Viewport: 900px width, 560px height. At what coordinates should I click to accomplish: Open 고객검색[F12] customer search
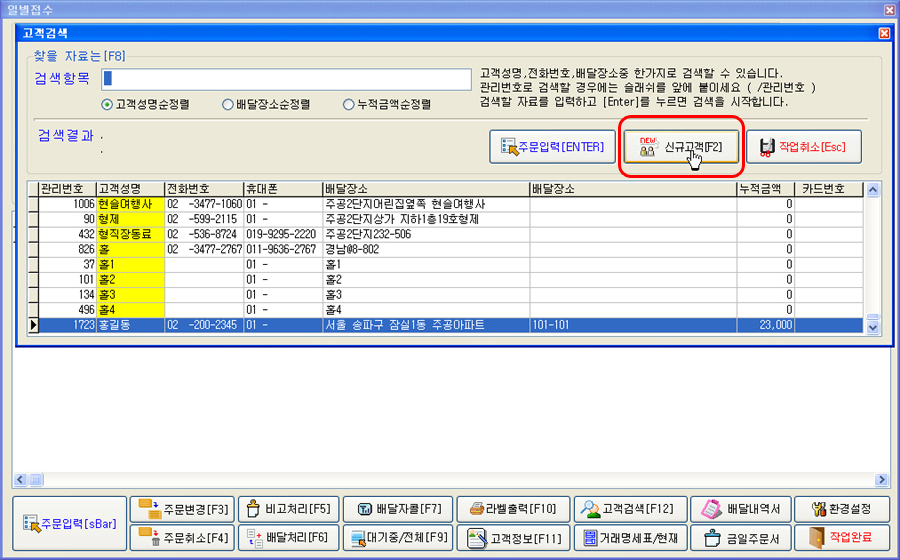631,508
